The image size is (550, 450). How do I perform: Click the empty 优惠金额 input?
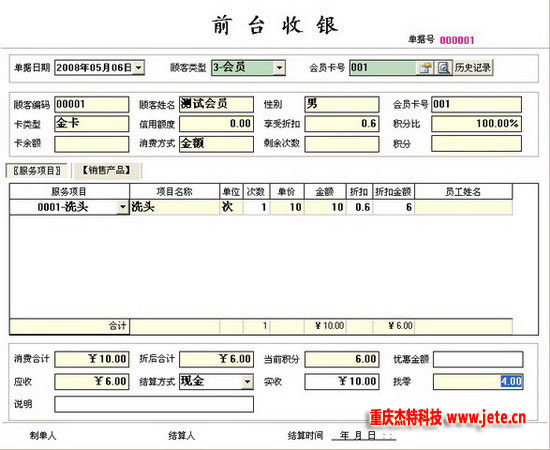click(x=478, y=359)
